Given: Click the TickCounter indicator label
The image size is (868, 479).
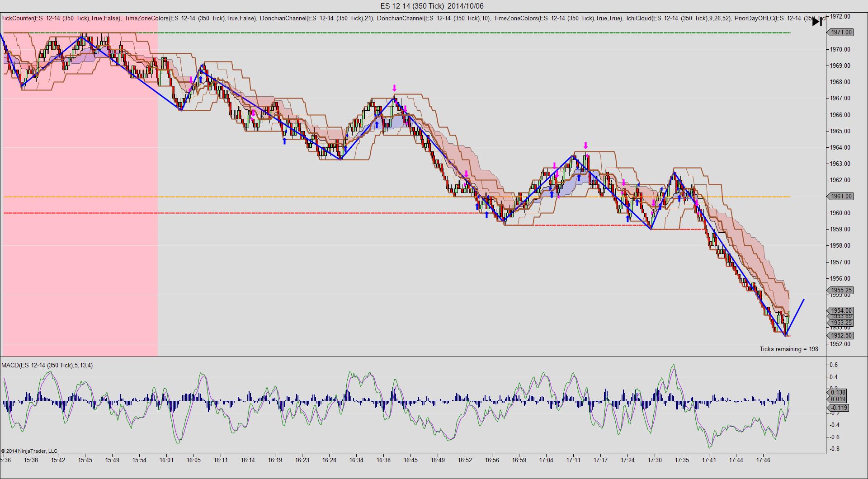Looking at the screenshot, I should click(61, 18).
